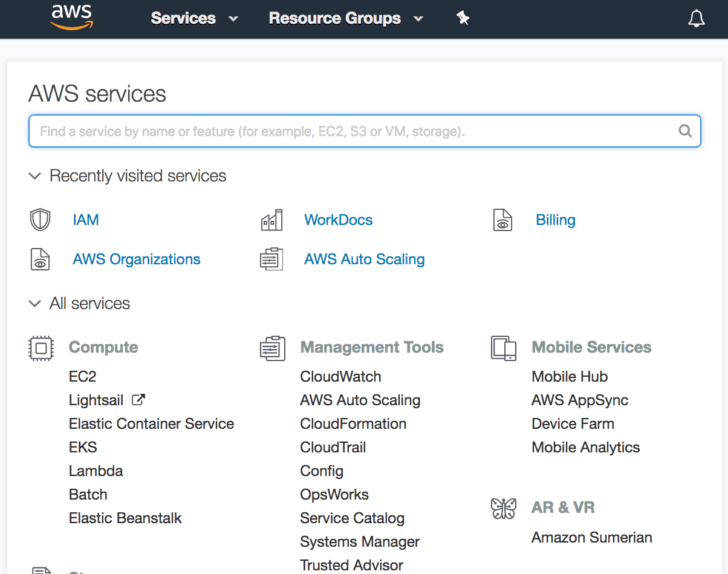Click the Management Tools category heading
This screenshot has width=728, height=574.
[x=372, y=348]
